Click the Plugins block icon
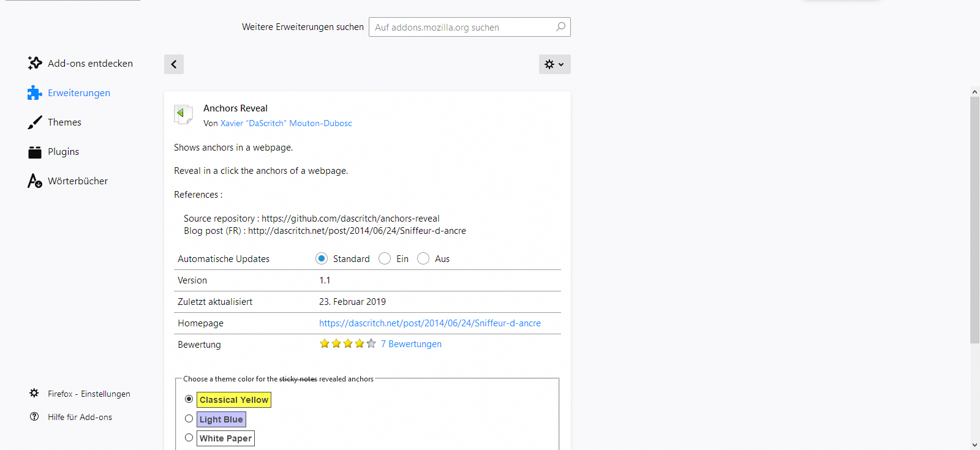 [x=35, y=152]
